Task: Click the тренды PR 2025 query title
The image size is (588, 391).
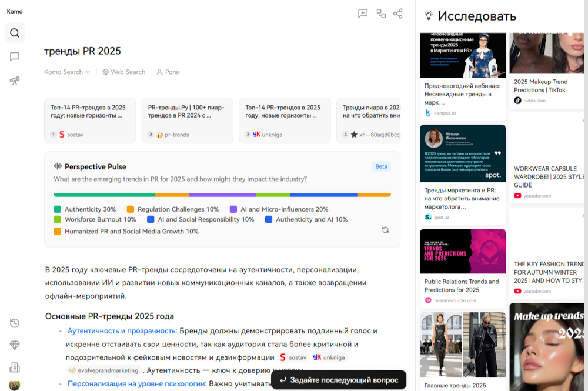Action: point(82,51)
